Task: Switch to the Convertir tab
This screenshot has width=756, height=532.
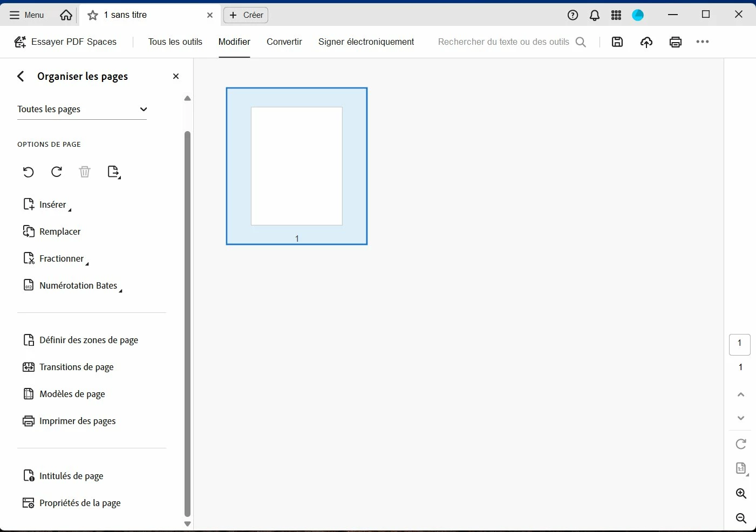Action: point(284,42)
